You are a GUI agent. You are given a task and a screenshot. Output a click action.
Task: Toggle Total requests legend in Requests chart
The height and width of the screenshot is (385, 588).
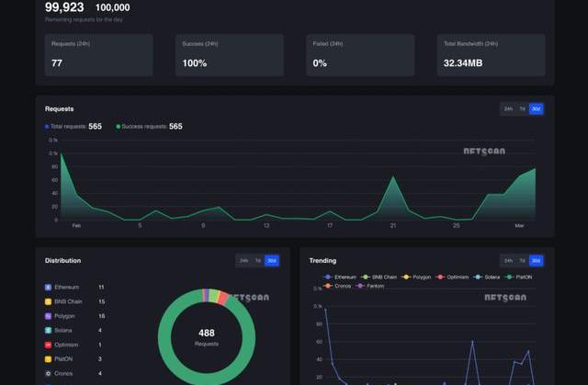73,127
